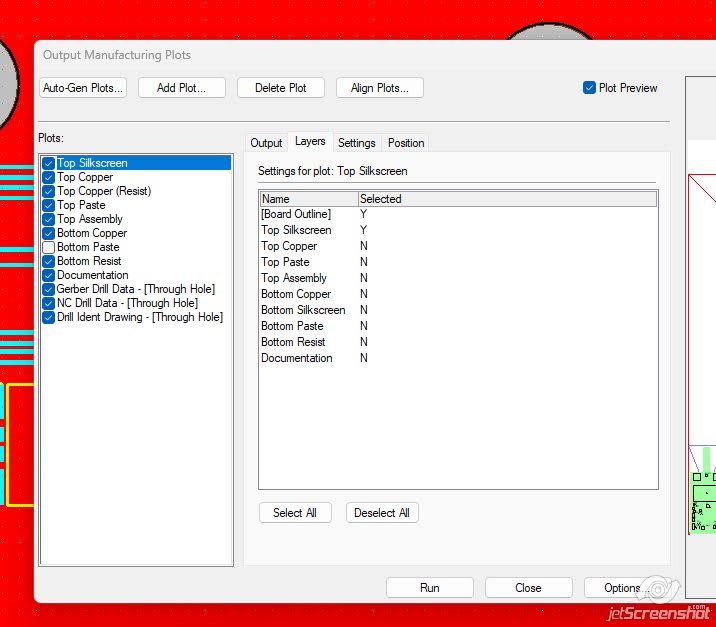Image resolution: width=716 pixels, height=627 pixels.
Task: Click the N value for Bottom Silkscreen
Action: coord(363,310)
